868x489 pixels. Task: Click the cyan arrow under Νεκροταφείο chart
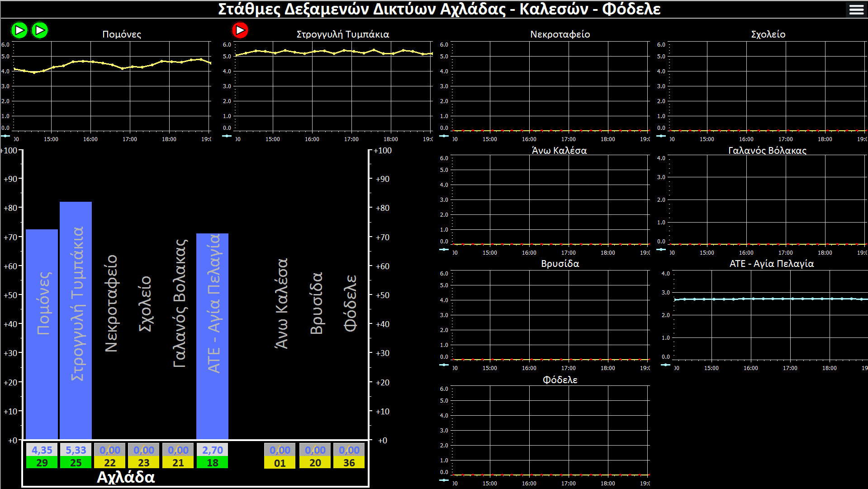(444, 136)
